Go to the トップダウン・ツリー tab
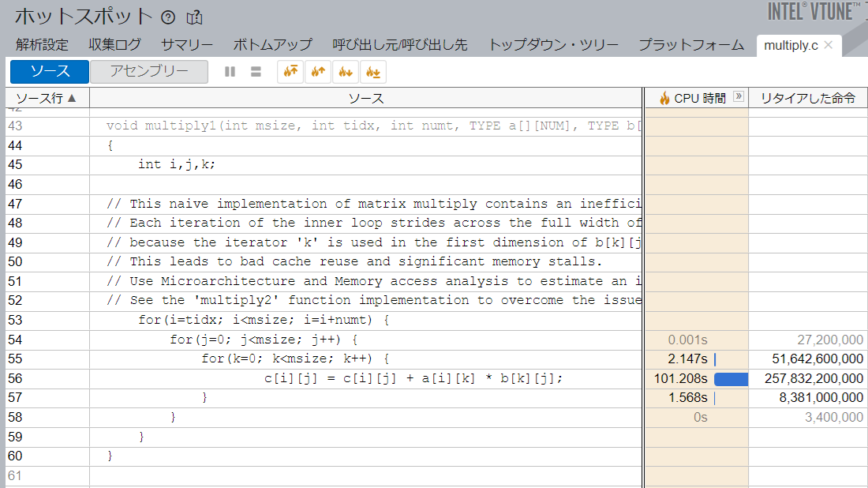 pos(552,45)
